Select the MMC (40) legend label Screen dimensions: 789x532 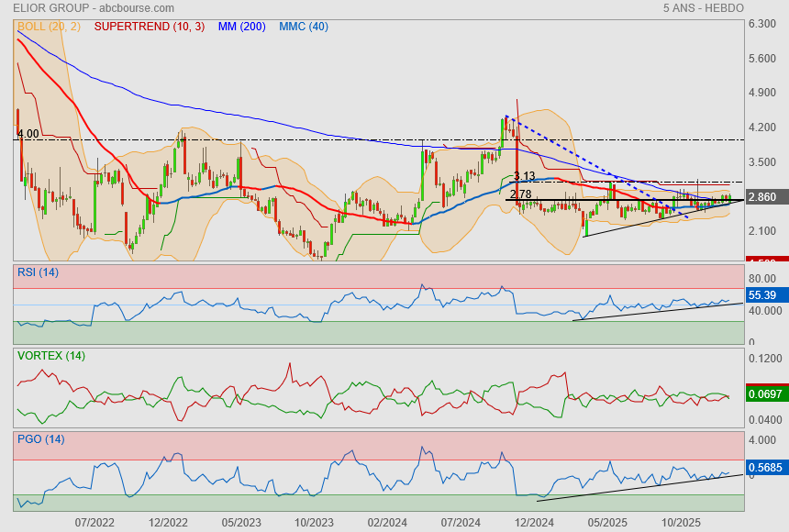(303, 27)
